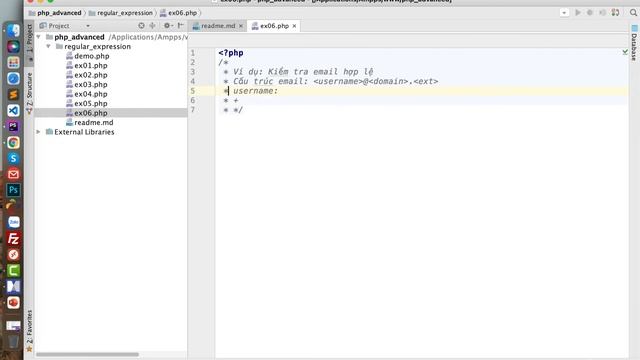Launch FileZilla from the dock
This screenshot has width=640, height=360.
tap(13, 238)
